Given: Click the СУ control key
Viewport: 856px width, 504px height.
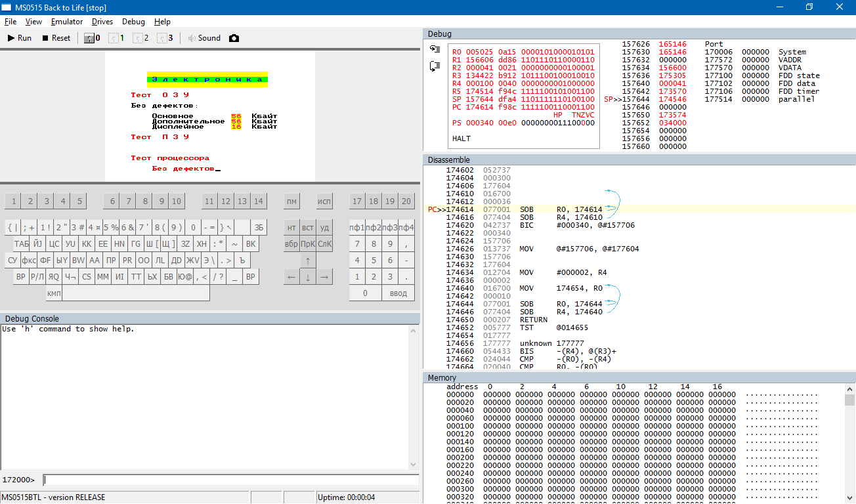Looking at the screenshot, I should (x=12, y=261).
